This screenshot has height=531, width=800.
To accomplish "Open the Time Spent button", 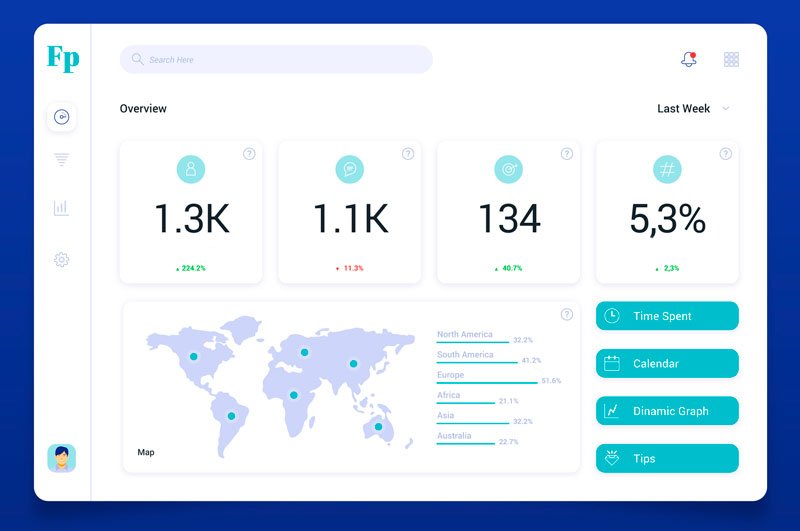I will point(667,316).
